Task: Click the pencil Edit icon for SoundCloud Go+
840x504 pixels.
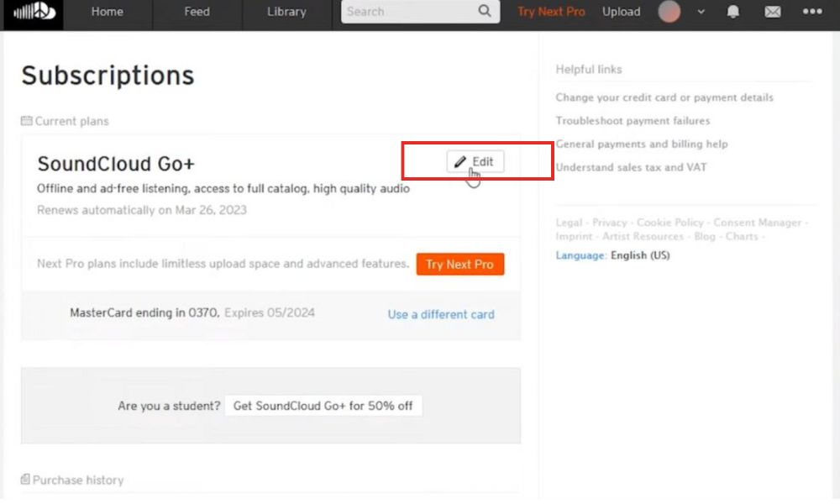Action: pyautogui.click(x=459, y=161)
